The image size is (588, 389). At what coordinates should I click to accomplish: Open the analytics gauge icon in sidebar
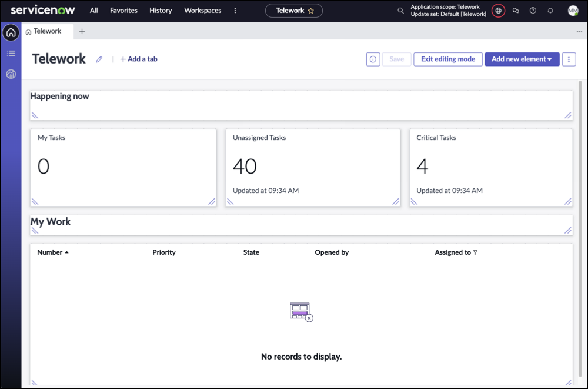11,74
